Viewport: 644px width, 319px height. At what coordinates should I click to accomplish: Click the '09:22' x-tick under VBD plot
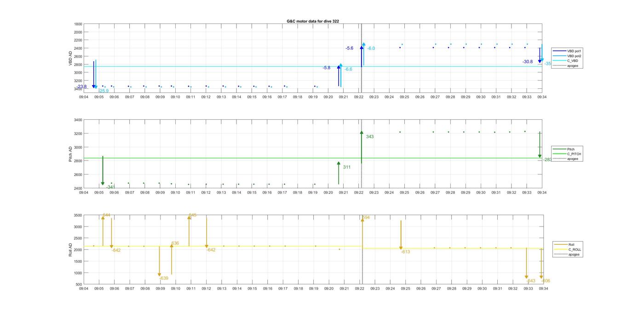click(359, 97)
